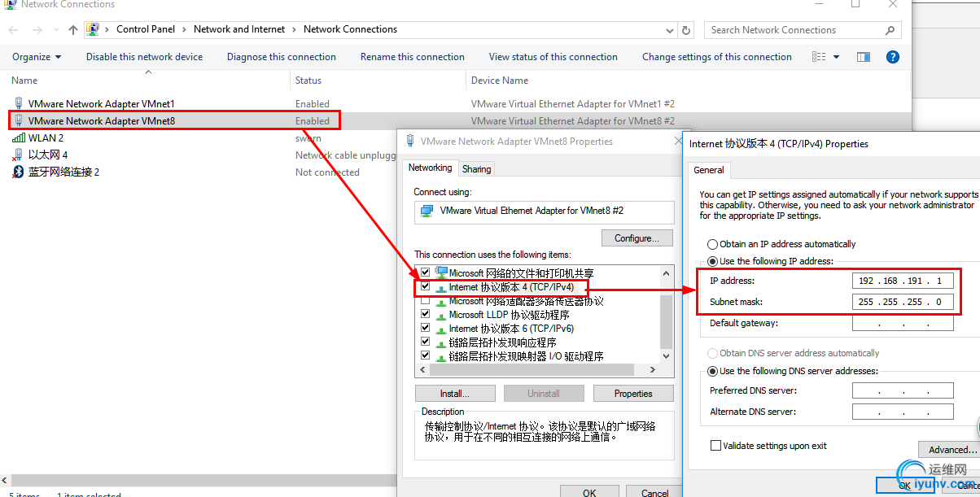Viewport: 980px width, 497px height.
Task: Click the 链路层拓扑发现响应程序 item icon
Action: pyautogui.click(x=441, y=342)
